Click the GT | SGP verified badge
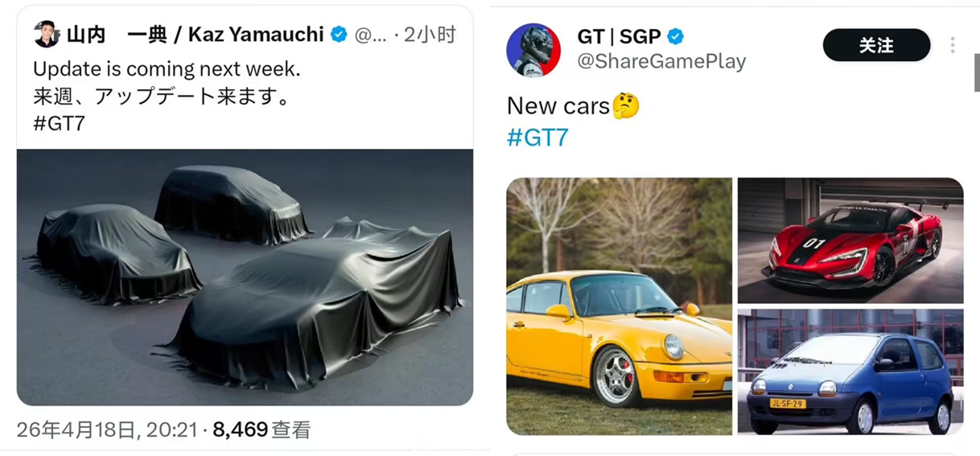Image resolution: width=980 pixels, height=456 pixels. [x=676, y=36]
